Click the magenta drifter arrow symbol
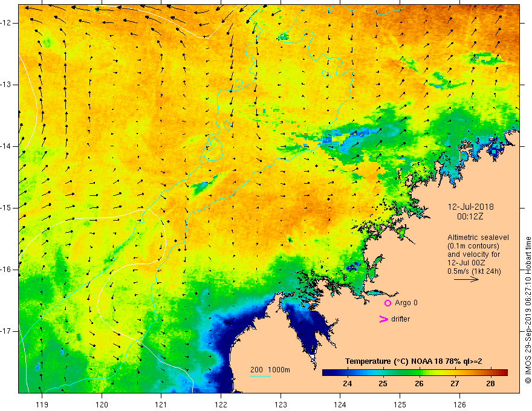Screen dimensions: 532x411 (x=383, y=319)
